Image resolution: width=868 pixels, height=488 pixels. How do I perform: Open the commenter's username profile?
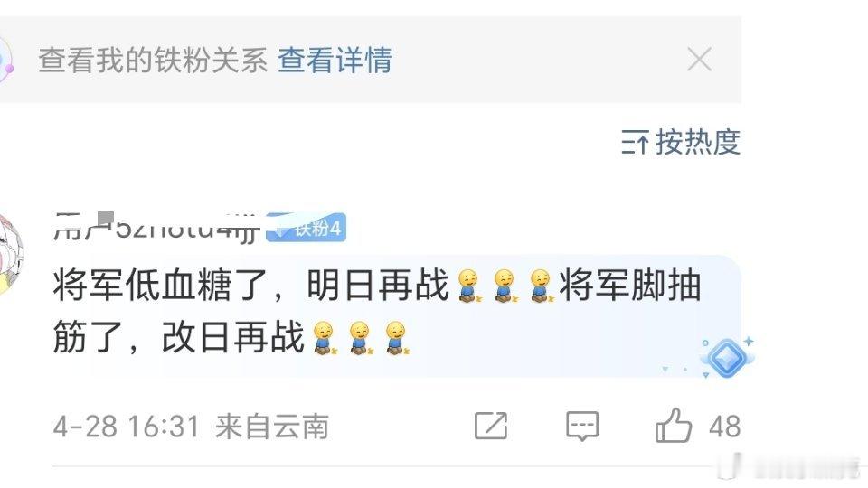pos(156,228)
